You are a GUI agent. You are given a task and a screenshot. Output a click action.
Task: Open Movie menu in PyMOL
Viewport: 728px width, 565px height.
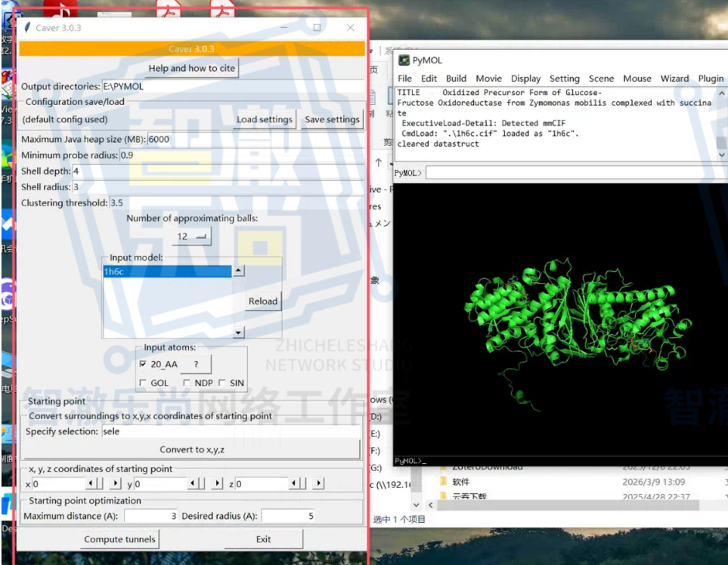(488, 79)
